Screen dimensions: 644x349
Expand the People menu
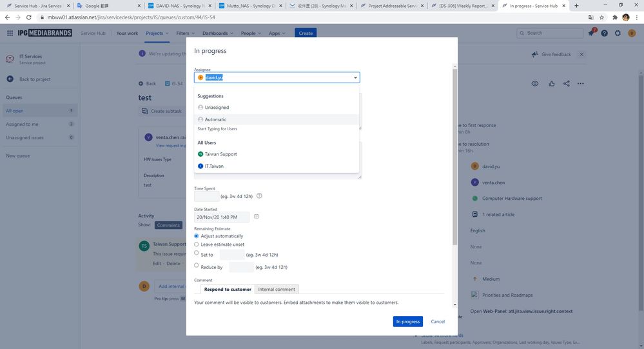pyautogui.click(x=251, y=34)
